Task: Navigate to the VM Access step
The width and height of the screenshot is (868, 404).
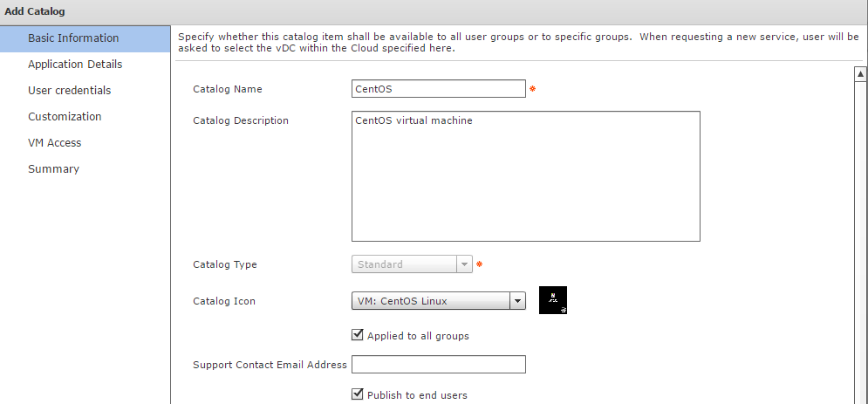Action: pyautogui.click(x=55, y=143)
